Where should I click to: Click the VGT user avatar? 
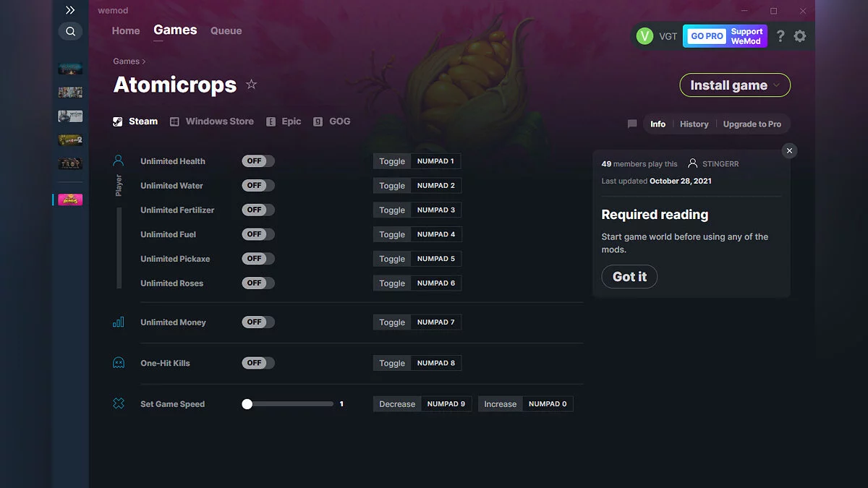coord(644,35)
